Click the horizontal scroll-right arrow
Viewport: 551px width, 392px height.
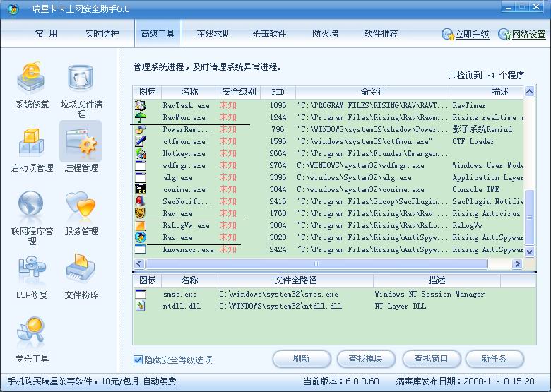point(517,263)
